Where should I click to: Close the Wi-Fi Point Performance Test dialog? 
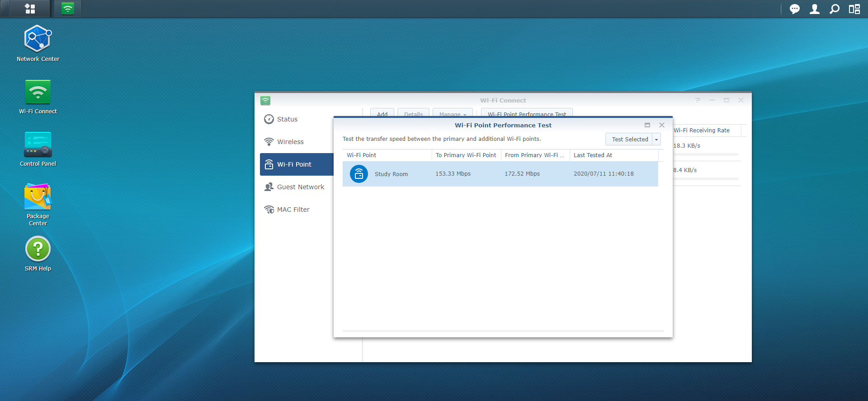click(662, 125)
